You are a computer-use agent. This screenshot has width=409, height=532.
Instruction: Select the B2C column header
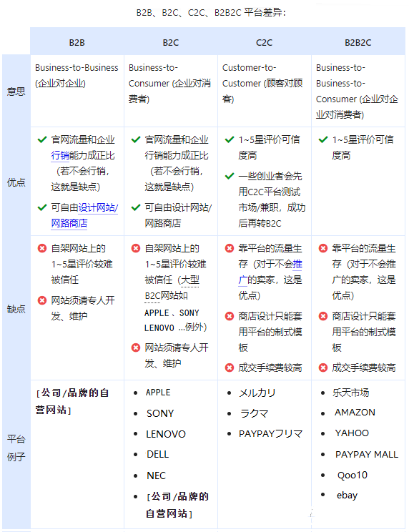(x=171, y=43)
